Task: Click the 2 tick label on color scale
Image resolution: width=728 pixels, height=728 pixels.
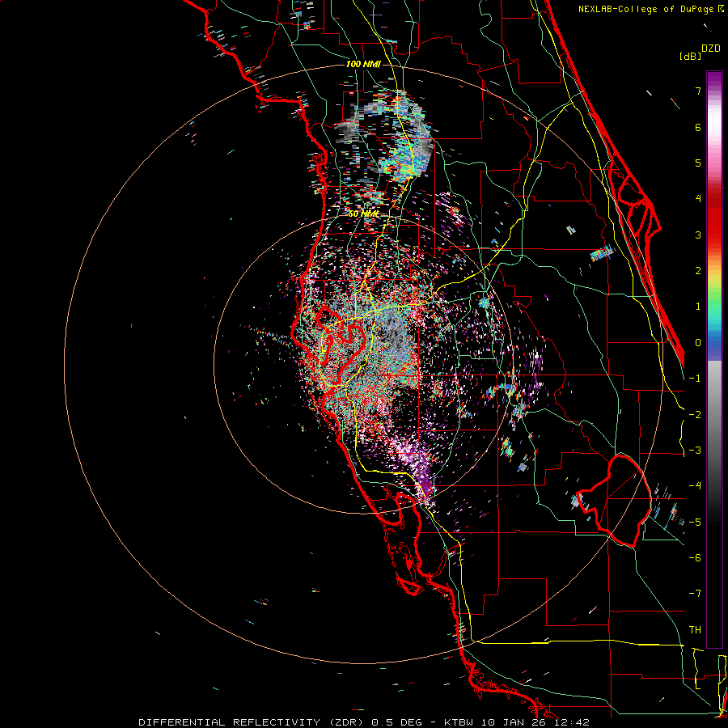Action: coord(698,271)
